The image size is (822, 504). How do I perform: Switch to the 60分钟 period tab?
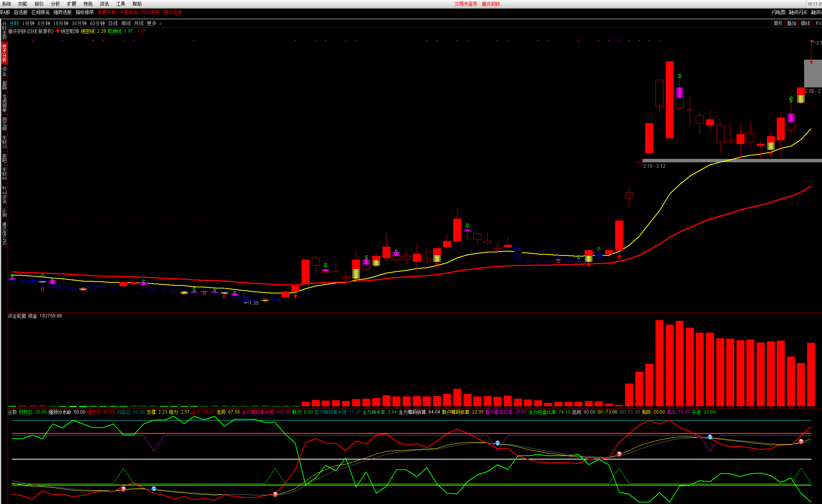97,23
